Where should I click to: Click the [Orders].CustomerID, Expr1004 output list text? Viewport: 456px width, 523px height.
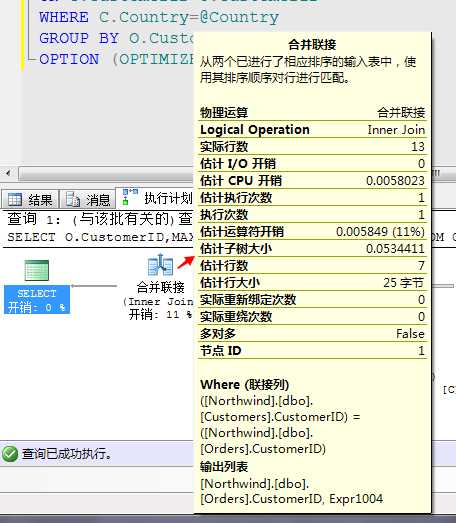292,499
